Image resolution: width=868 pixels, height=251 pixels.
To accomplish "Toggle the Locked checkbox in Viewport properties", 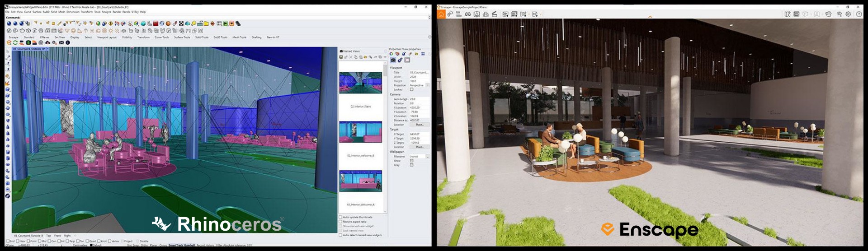I will pyautogui.click(x=411, y=89).
